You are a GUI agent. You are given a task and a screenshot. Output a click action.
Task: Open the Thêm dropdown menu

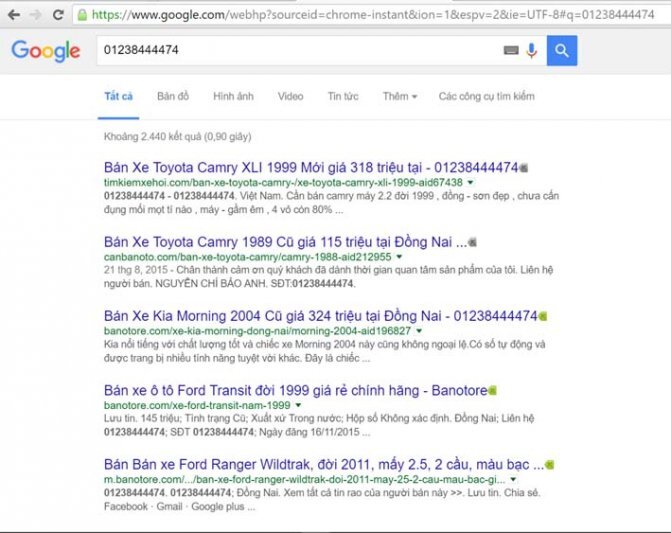point(400,96)
